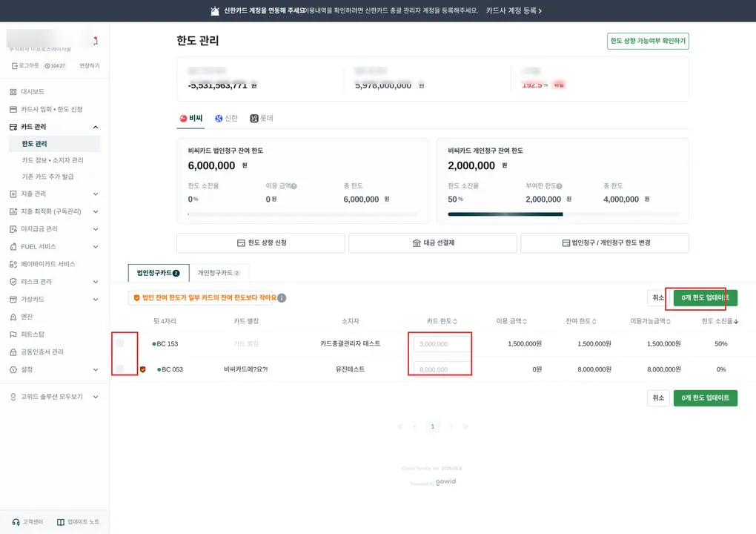This screenshot has height=534, width=756.
Task: Switch to the 신한 card tab
Action: (x=226, y=118)
